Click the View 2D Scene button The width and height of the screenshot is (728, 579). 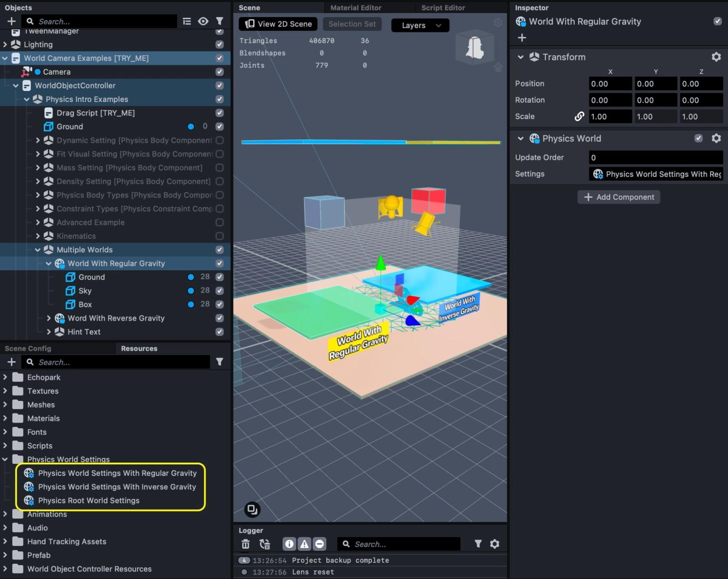point(278,24)
